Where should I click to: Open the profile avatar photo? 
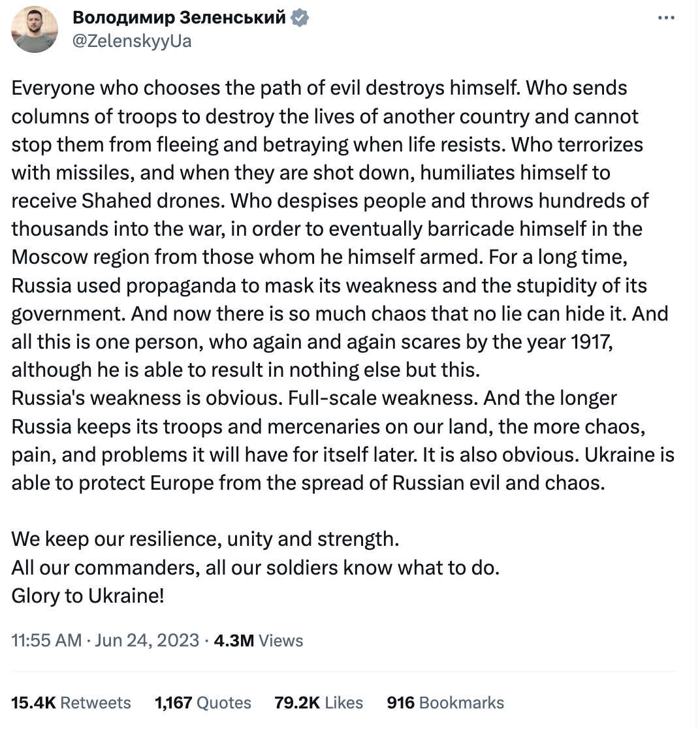click(35, 29)
